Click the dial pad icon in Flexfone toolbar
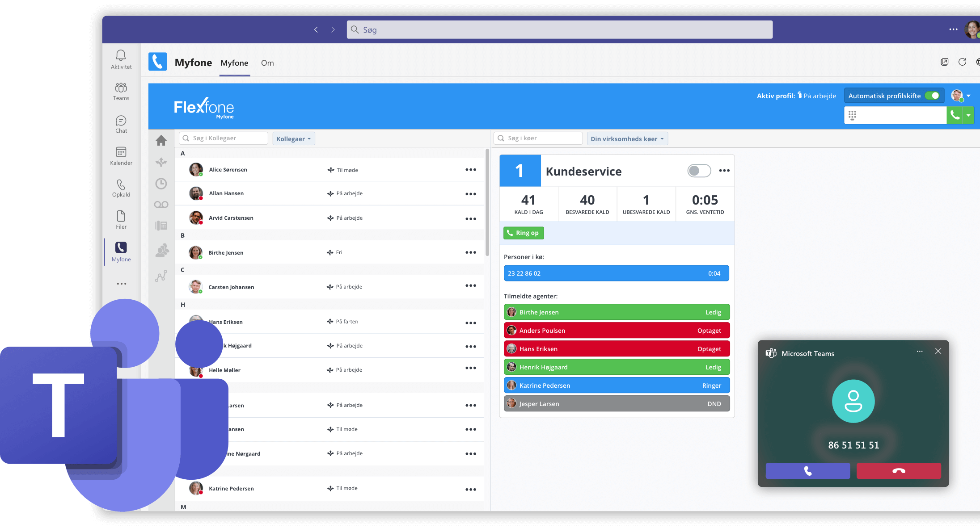 tap(853, 116)
